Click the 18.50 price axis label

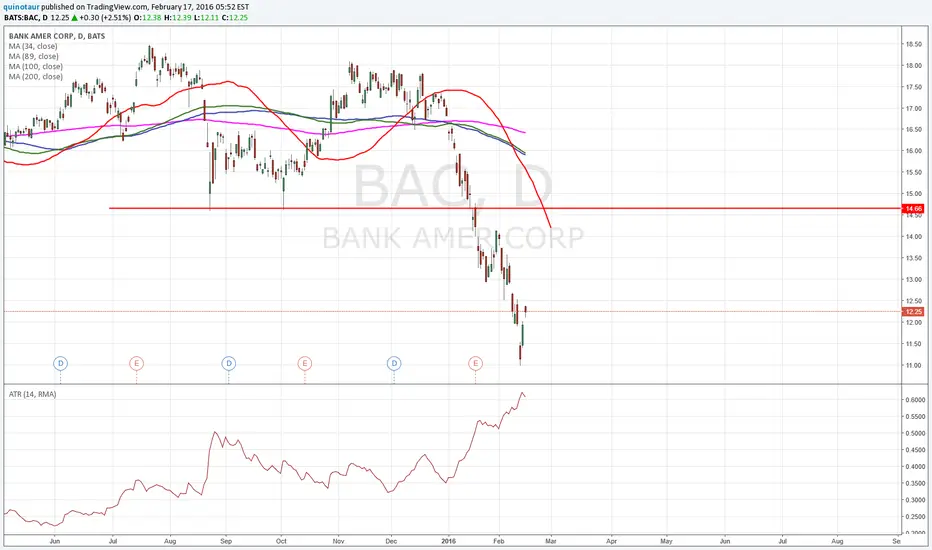[914, 44]
